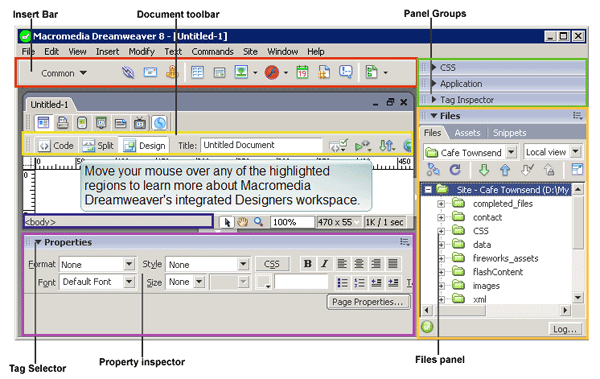Select the pointer Select tool in status bar
Image resolution: width=600 pixels, height=379 pixels.
[x=227, y=222]
